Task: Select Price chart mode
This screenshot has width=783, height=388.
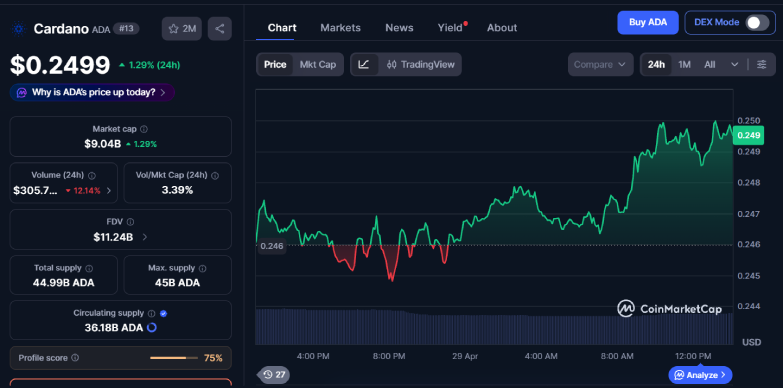Action: [x=275, y=64]
